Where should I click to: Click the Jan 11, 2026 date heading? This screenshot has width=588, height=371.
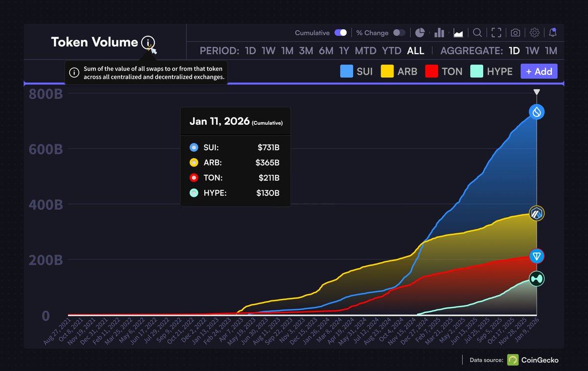click(x=220, y=122)
